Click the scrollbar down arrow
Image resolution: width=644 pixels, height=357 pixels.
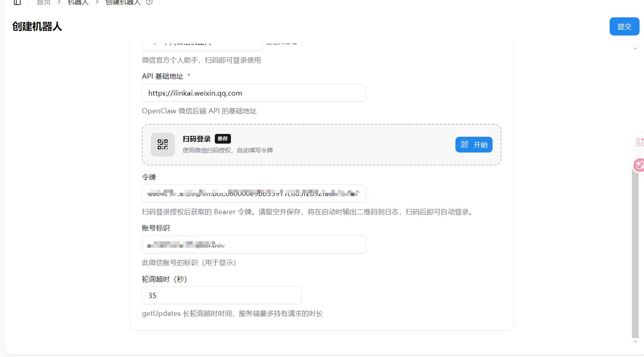point(635,342)
